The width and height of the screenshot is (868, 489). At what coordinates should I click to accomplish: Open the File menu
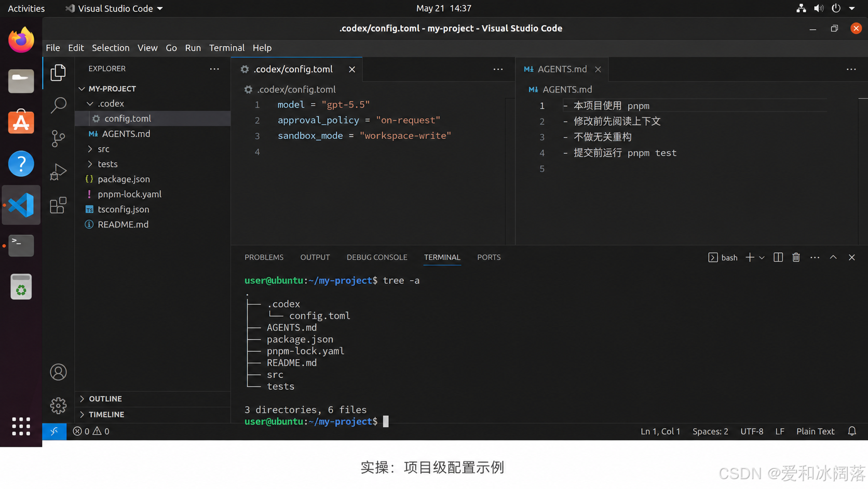pyautogui.click(x=53, y=48)
